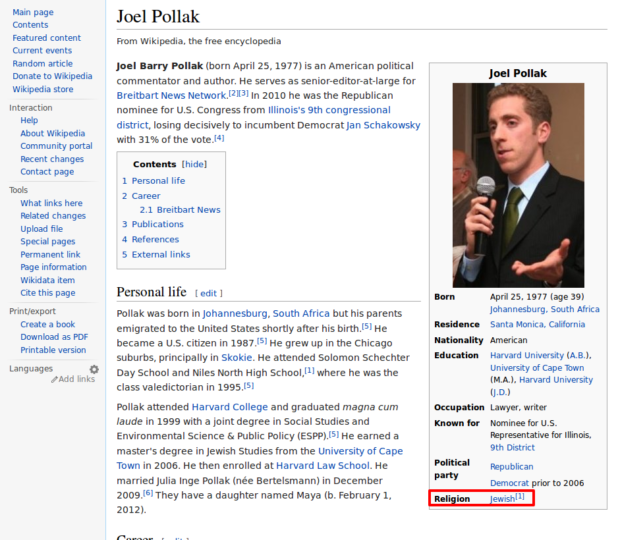Open Related changes tool
The height and width of the screenshot is (540, 618).
pos(53,216)
